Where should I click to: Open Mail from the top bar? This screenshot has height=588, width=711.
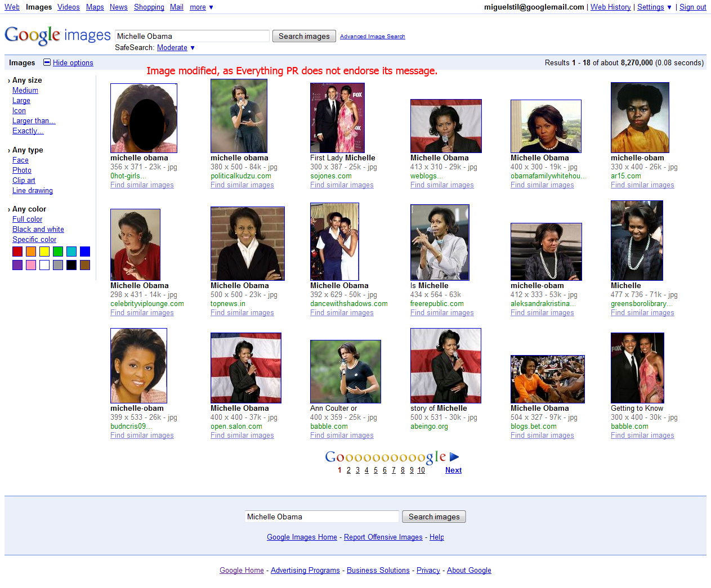click(x=177, y=7)
